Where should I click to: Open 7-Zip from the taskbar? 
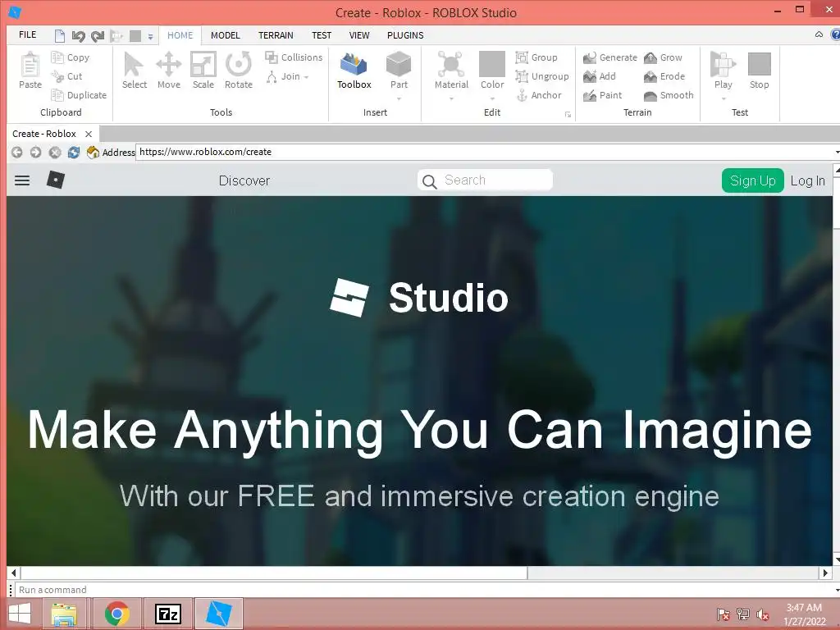click(x=167, y=614)
